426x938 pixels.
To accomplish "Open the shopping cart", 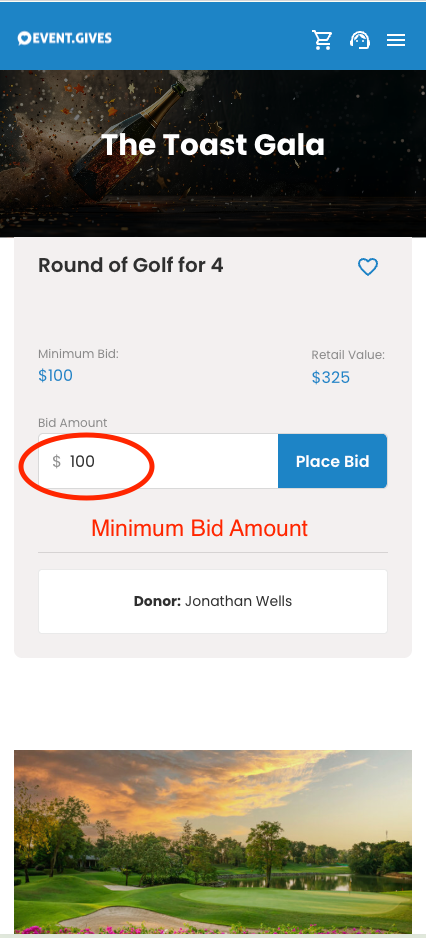I will [x=322, y=40].
